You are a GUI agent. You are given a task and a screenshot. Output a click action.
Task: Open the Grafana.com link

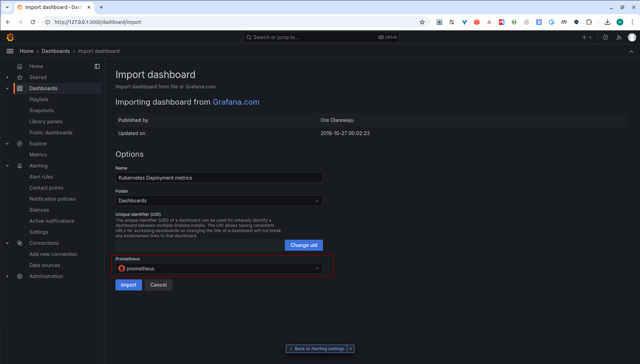(x=236, y=102)
